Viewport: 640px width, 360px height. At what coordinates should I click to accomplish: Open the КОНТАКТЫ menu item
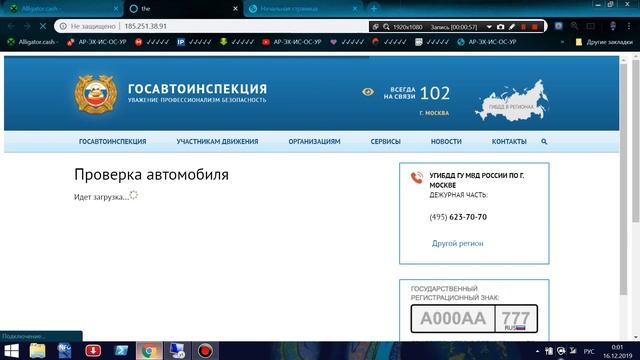509,141
